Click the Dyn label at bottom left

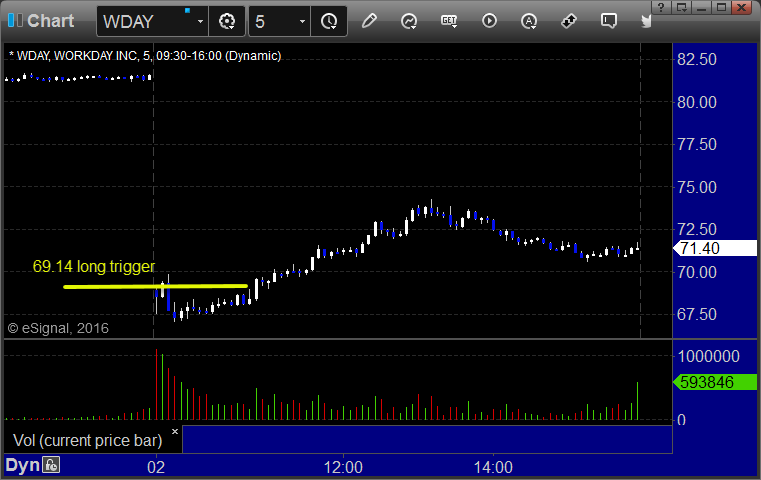coord(22,465)
